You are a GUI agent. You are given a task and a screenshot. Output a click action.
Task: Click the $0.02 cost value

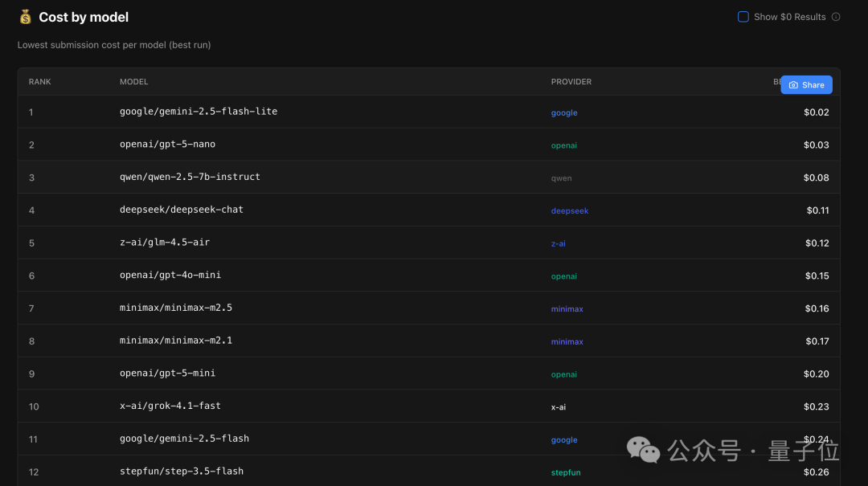(817, 112)
